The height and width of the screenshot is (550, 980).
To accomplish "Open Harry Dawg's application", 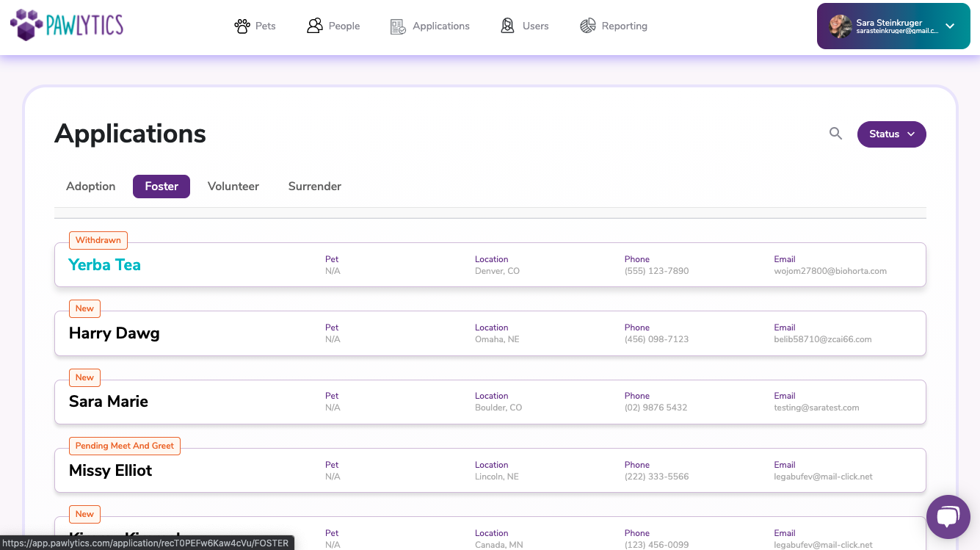I will tap(490, 333).
